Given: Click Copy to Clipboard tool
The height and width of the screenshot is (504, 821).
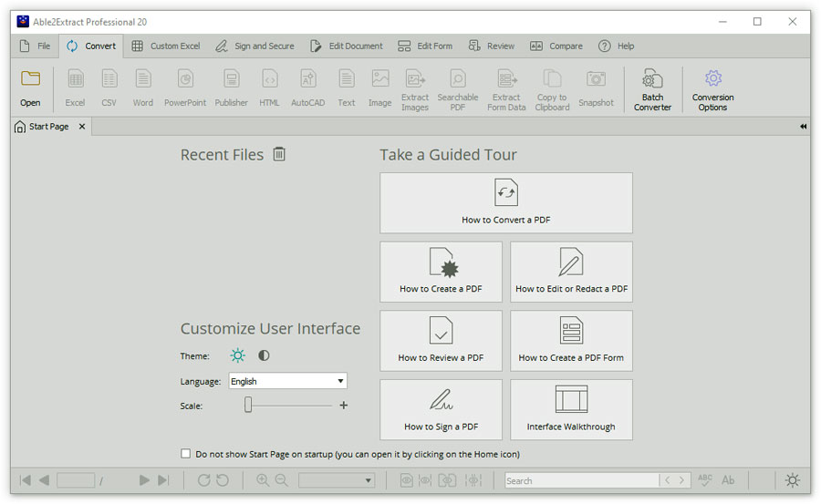Looking at the screenshot, I should pos(552,90).
